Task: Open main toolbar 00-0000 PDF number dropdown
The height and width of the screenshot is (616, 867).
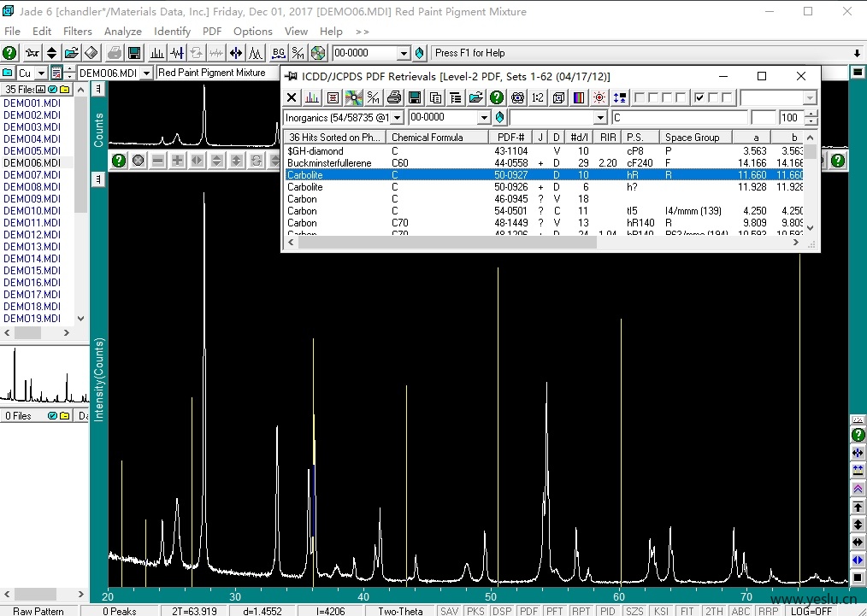Action: tap(404, 53)
